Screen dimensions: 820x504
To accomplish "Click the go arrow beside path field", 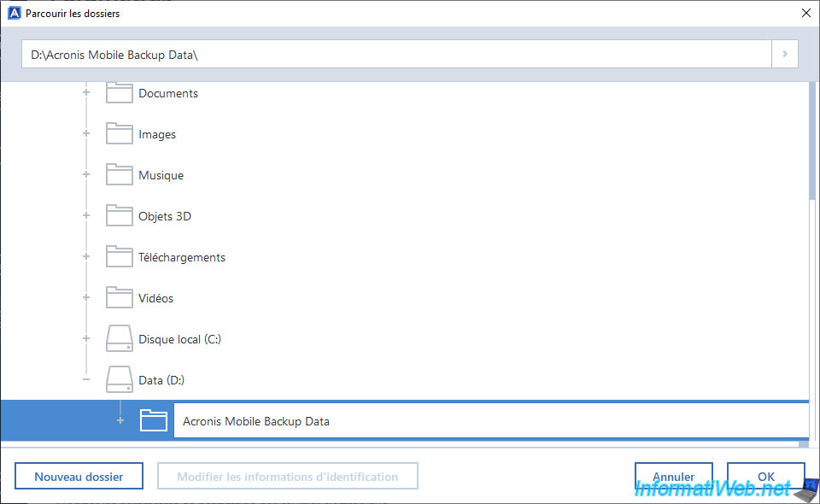I will [x=785, y=54].
